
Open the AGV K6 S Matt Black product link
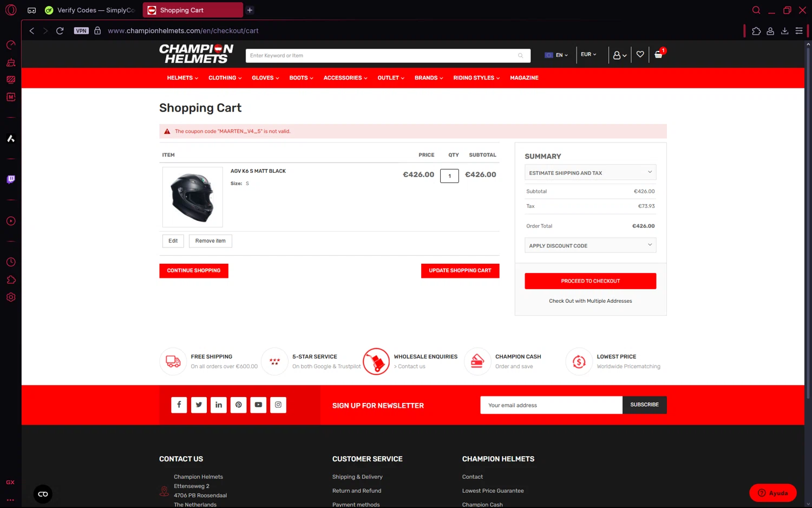(258, 171)
